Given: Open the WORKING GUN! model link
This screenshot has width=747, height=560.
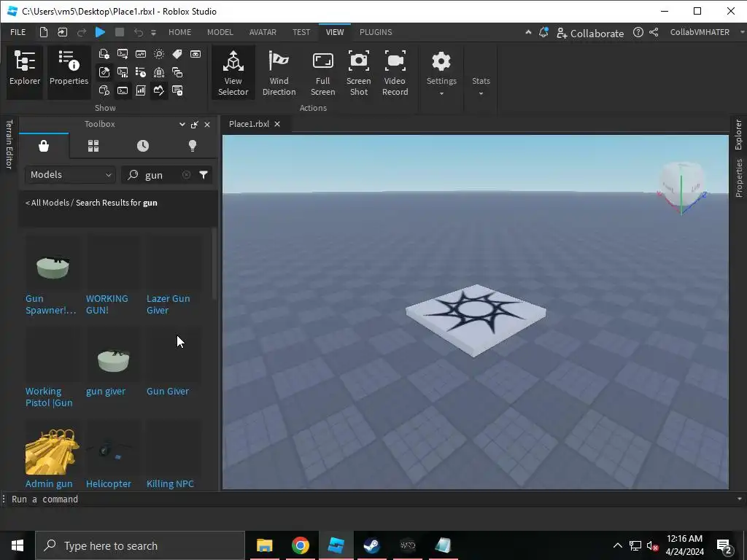Looking at the screenshot, I should 107,304.
